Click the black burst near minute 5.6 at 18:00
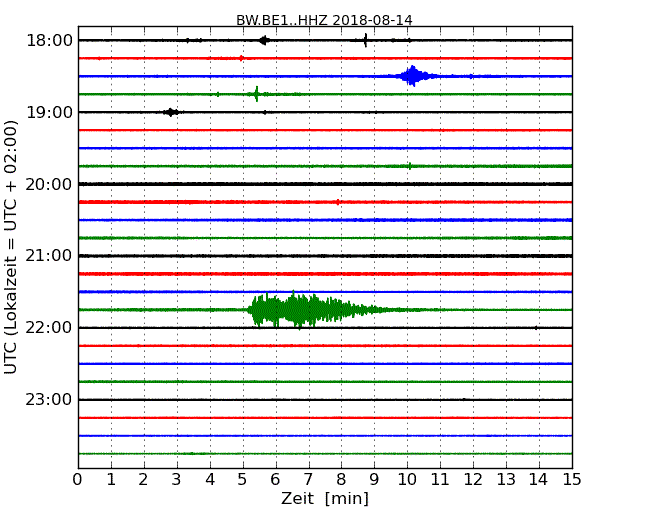650x520 pixels. click(264, 40)
